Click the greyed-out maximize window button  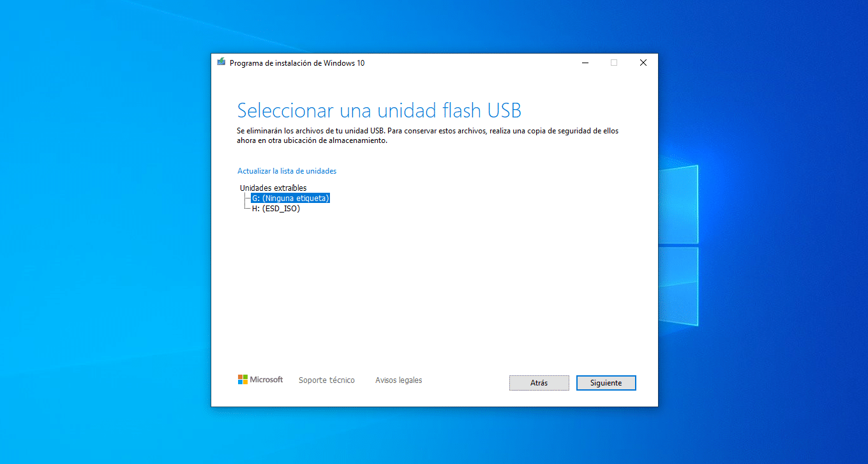(x=614, y=63)
